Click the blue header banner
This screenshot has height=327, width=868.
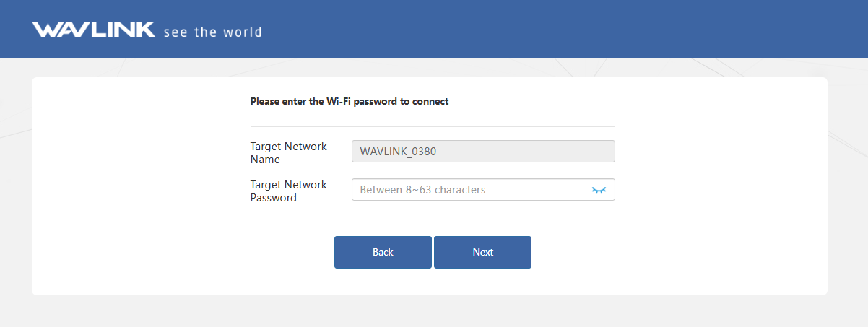pos(505,29)
